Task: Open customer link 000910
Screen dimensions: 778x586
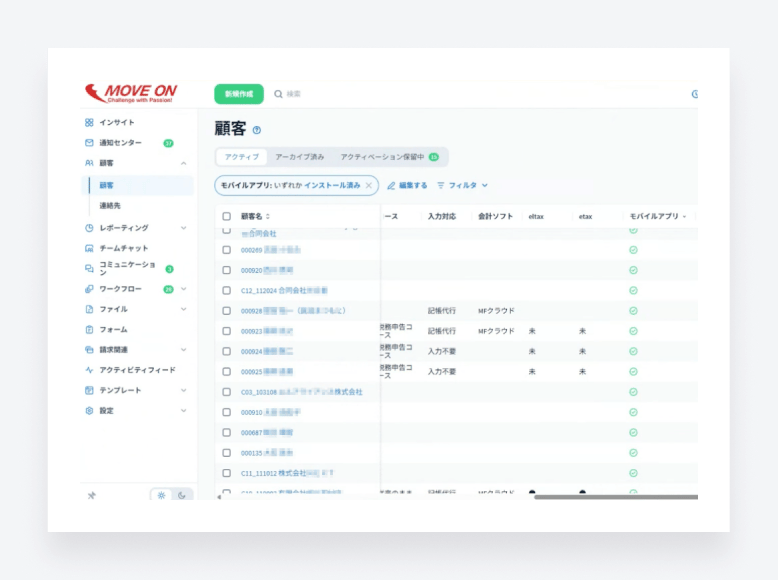Action: click(x=270, y=412)
